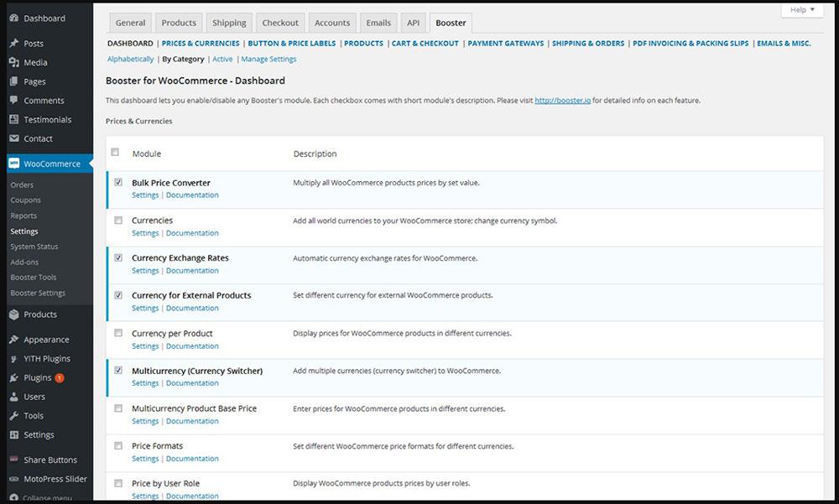Uncheck the Bulk Price Converter checkbox
This screenshot has height=504, width=839.
point(118,183)
